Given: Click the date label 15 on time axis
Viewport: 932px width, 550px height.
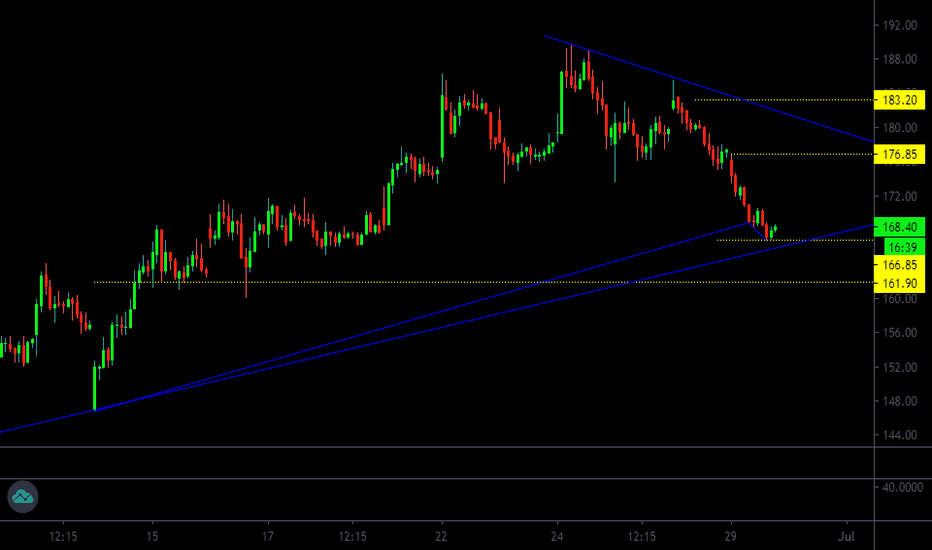Looking at the screenshot, I should click(x=152, y=536).
